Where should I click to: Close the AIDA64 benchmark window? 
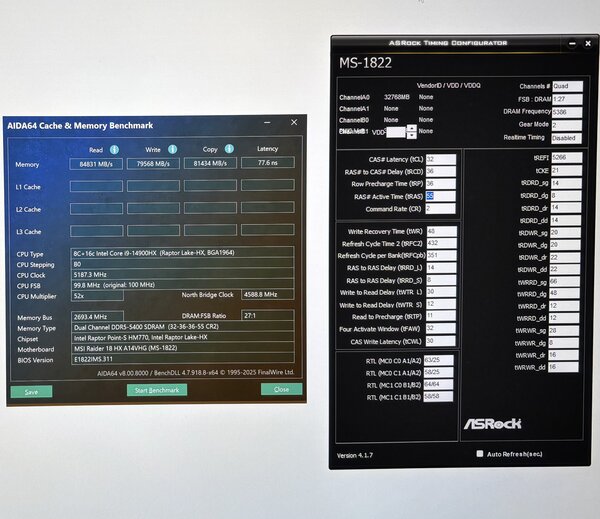294,122
